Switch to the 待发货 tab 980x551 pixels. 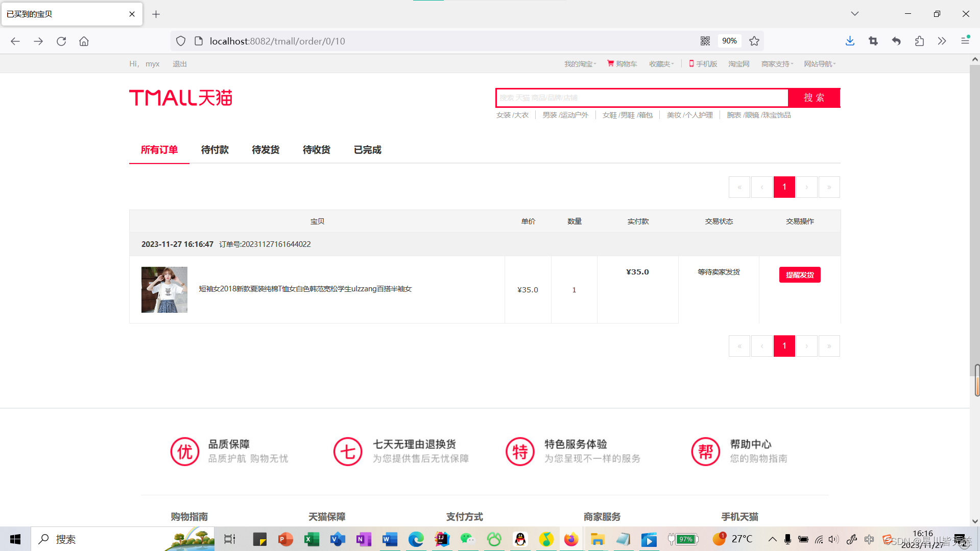(266, 150)
